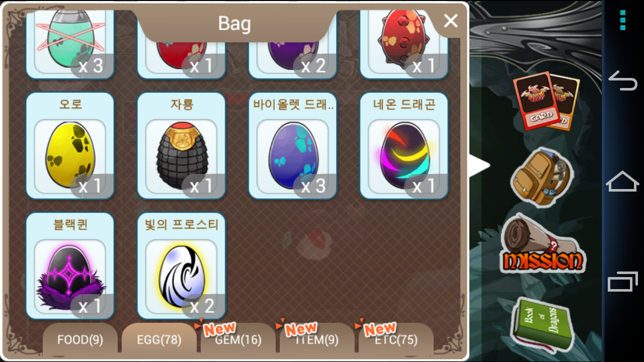The height and width of the screenshot is (362, 644).
Task: Switch to the GEM(16) tab
Action: pyautogui.click(x=238, y=340)
